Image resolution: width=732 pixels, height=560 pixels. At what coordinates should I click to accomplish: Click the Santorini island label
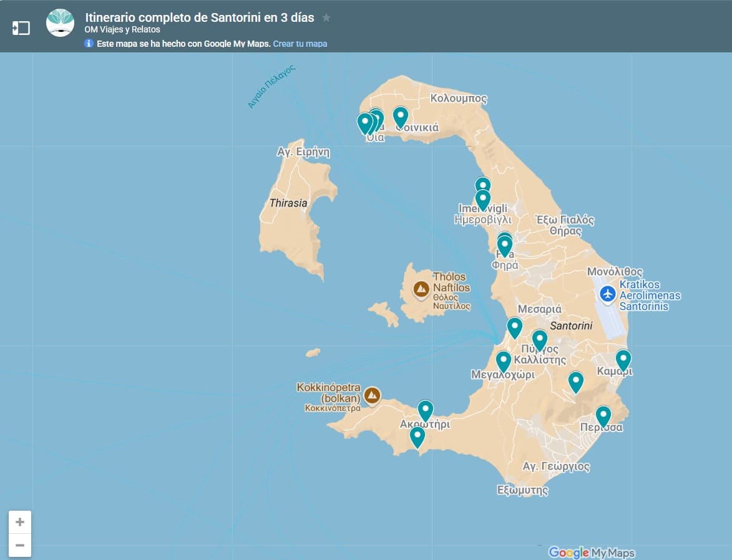click(x=571, y=326)
